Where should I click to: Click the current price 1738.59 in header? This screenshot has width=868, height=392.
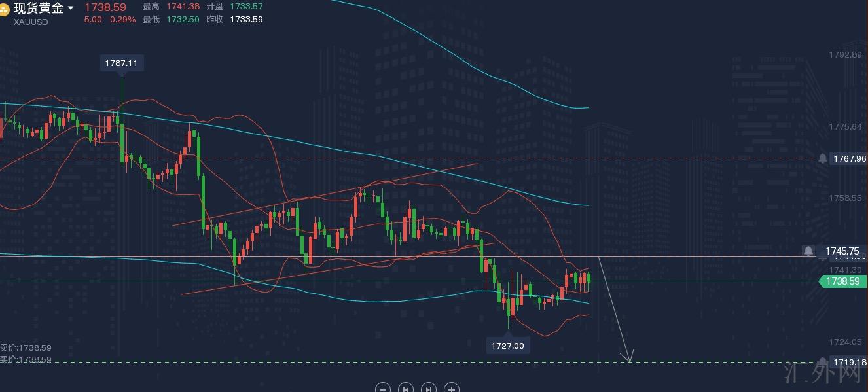[x=105, y=7]
